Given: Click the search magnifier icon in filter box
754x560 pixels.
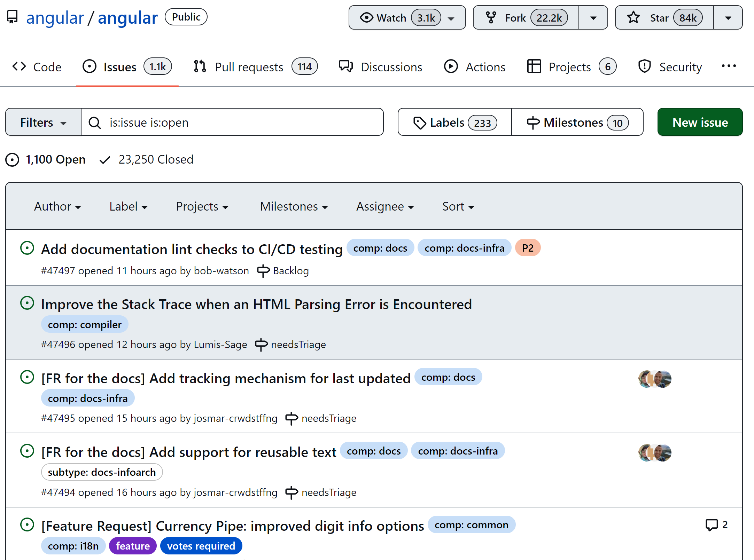Looking at the screenshot, I should tap(94, 123).
